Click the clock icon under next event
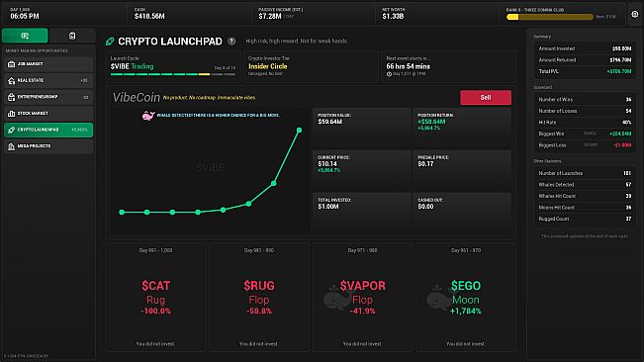This screenshot has height=362, width=644. click(x=389, y=74)
